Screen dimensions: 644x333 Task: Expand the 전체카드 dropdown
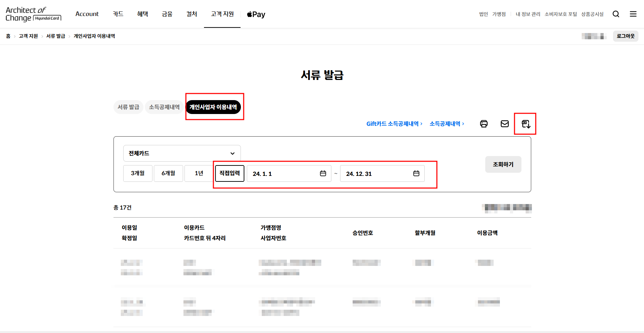click(182, 153)
